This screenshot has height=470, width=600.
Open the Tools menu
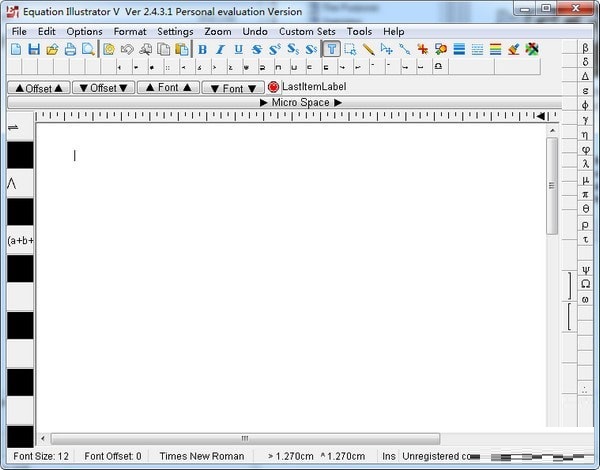tap(359, 32)
